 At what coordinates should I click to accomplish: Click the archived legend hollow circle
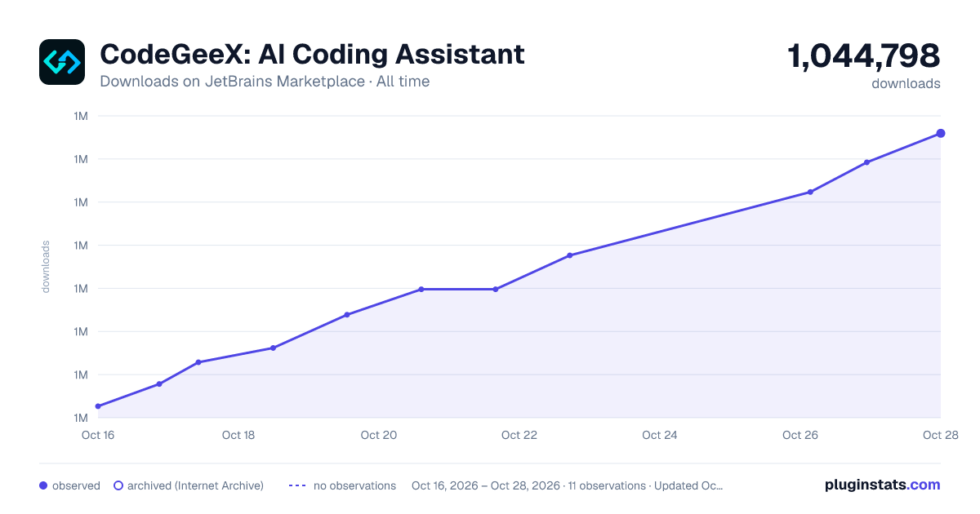point(118,485)
